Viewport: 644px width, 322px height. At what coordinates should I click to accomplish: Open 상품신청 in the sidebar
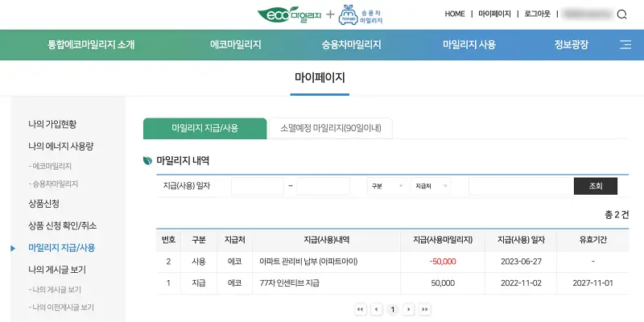coord(44,204)
